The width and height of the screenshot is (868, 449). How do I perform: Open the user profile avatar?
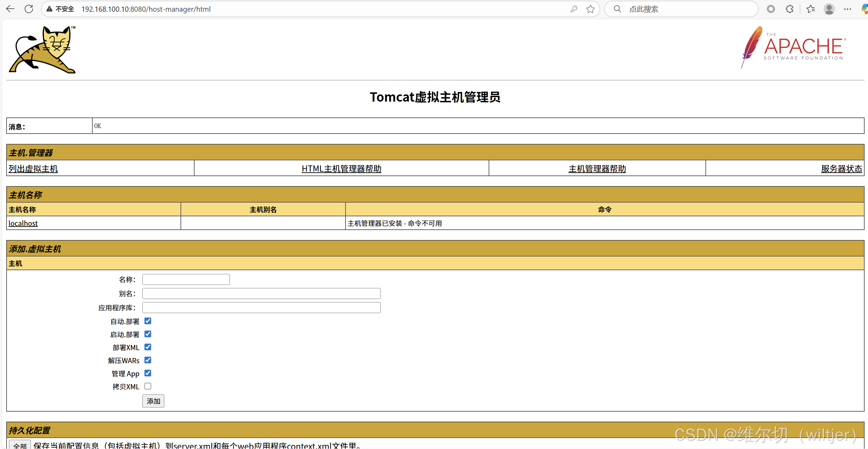[829, 9]
